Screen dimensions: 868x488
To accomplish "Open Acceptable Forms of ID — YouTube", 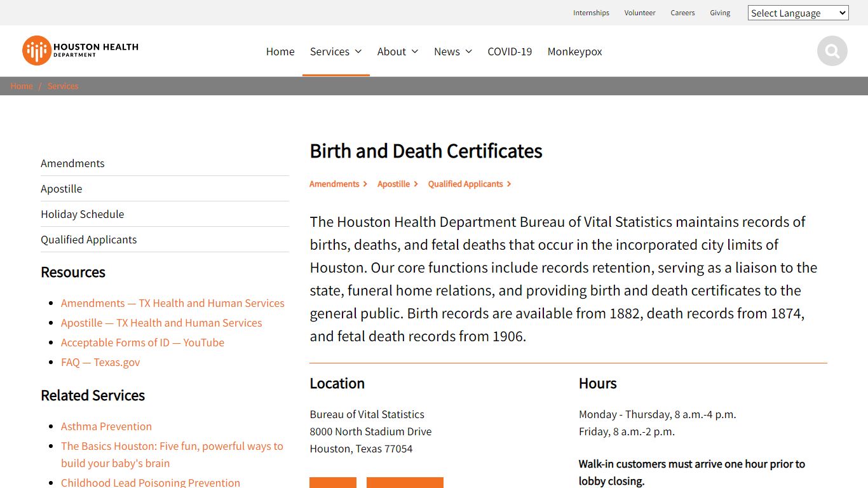I will 142,342.
